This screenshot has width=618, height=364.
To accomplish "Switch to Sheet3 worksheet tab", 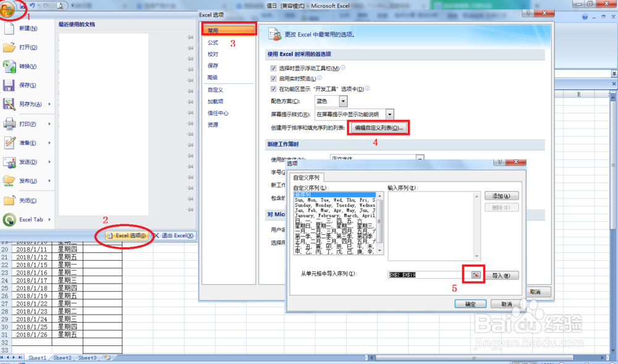I will (x=87, y=358).
